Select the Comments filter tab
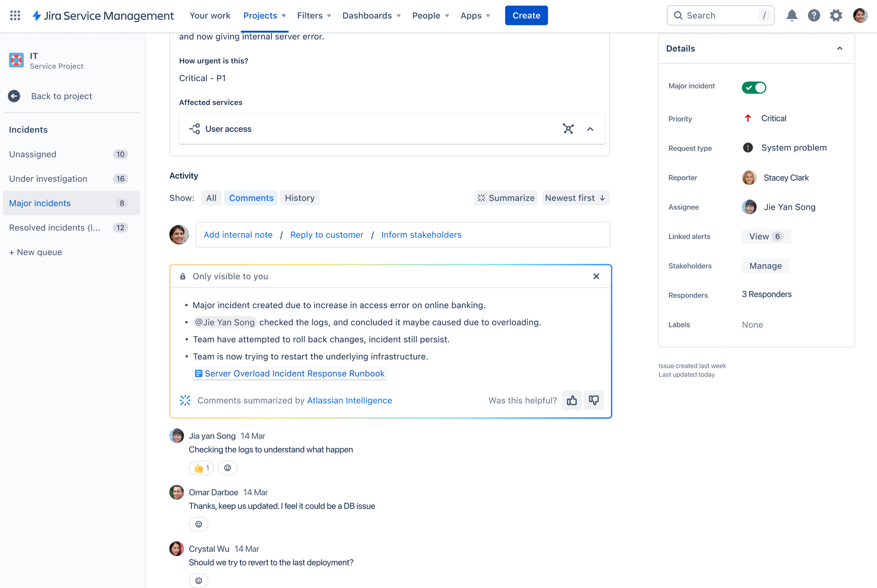This screenshot has width=877, height=588. point(252,198)
